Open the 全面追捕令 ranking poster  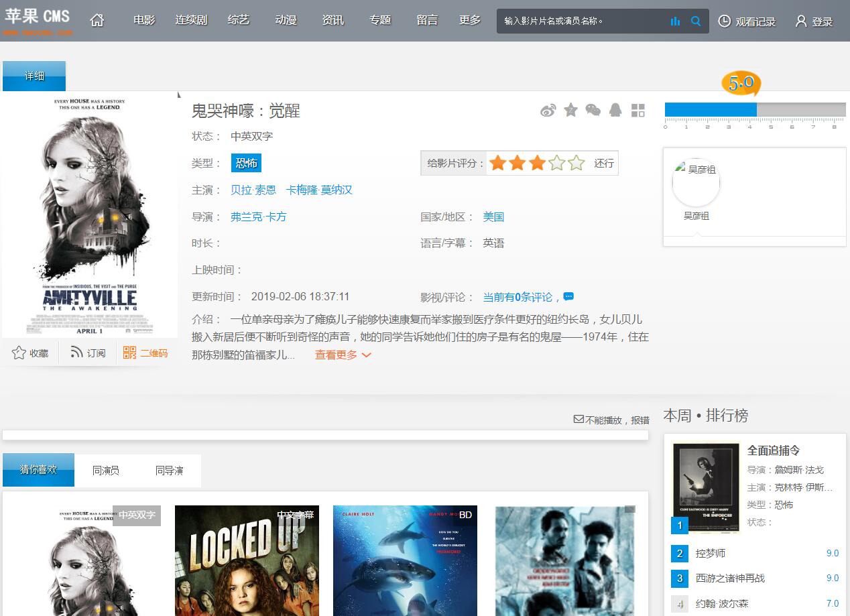(706, 487)
